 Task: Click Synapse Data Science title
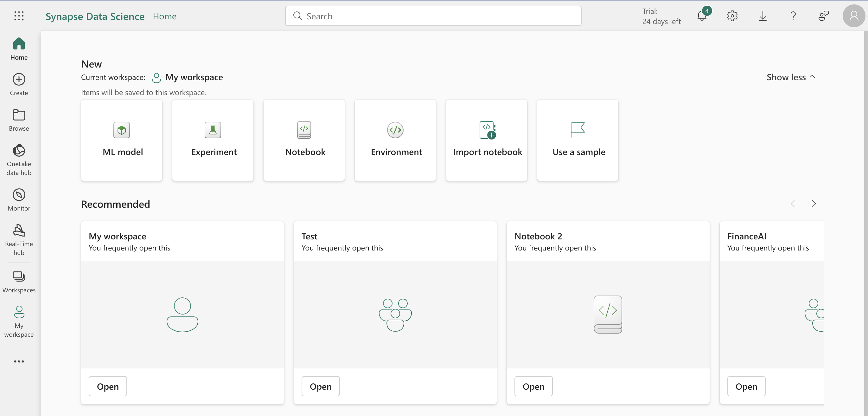click(95, 16)
